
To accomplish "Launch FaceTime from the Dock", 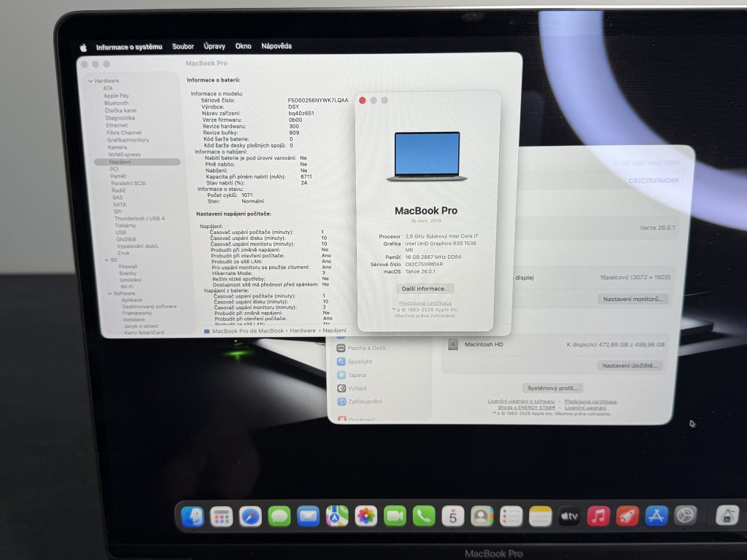I will point(395,516).
